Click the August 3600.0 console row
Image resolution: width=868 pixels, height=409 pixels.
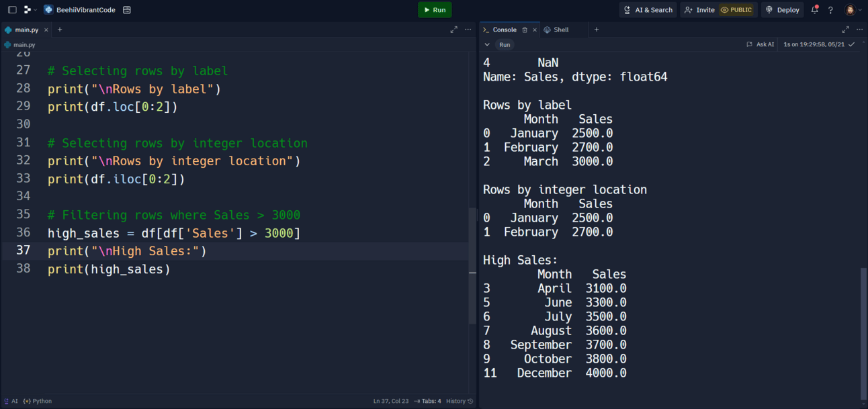(555, 330)
